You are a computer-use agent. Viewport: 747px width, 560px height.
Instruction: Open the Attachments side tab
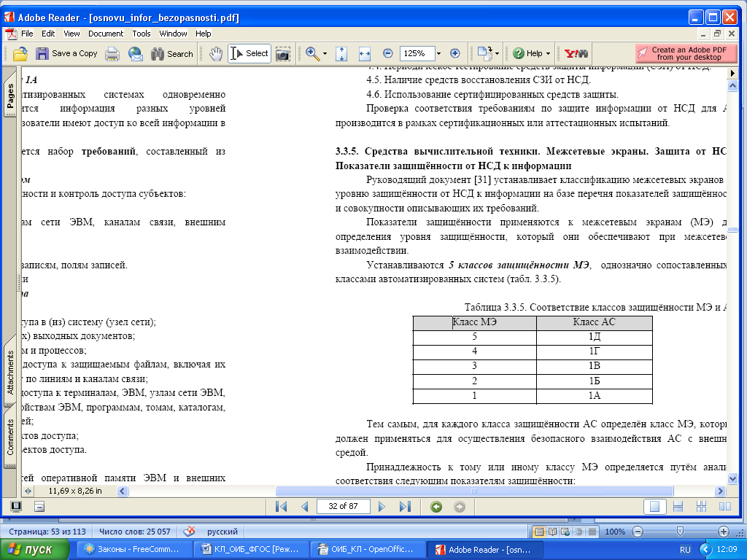[10, 373]
